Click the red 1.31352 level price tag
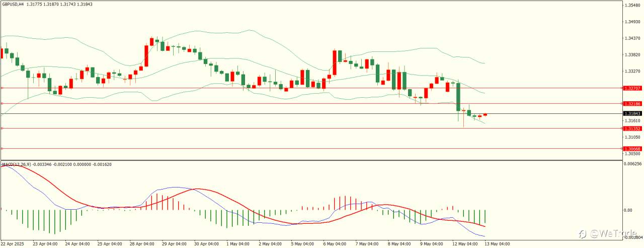Viewport: 644px width, 248px height. [x=632, y=128]
